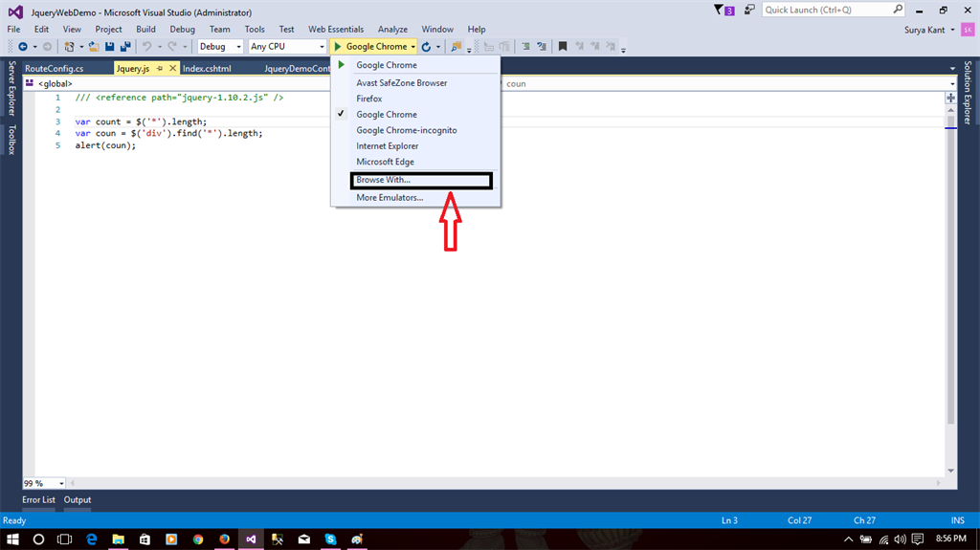
Task: Open the Toolbox side tab
Action: pos(11,140)
